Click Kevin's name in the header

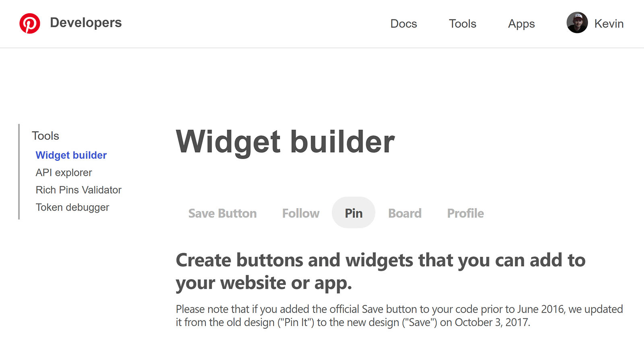tap(609, 24)
